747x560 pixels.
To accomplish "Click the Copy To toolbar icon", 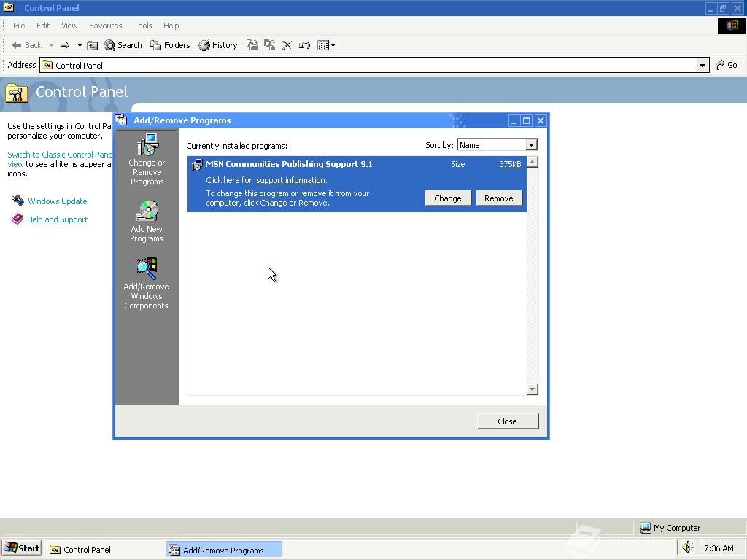I will (x=270, y=45).
